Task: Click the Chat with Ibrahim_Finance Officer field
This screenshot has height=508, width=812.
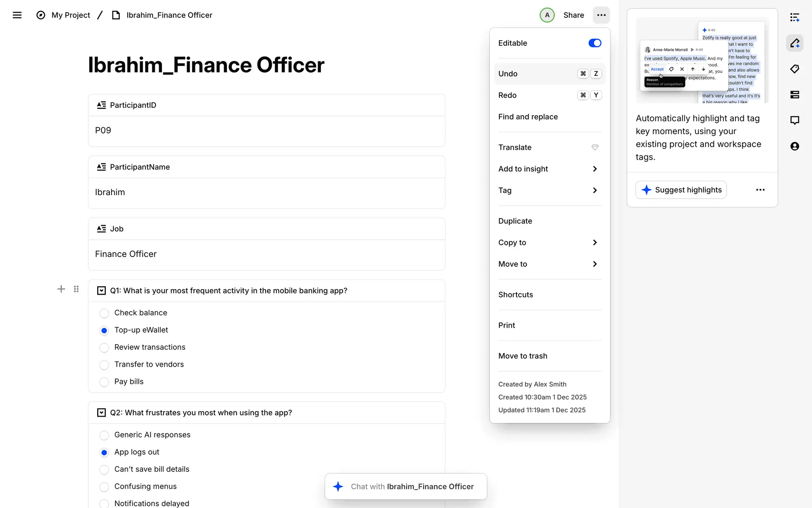Action: 406,487
